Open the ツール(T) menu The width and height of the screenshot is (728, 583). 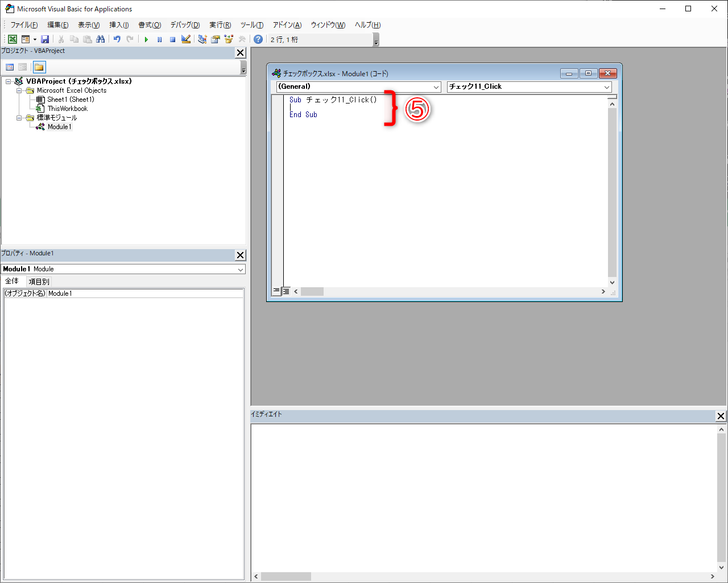pyautogui.click(x=251, y=25)
